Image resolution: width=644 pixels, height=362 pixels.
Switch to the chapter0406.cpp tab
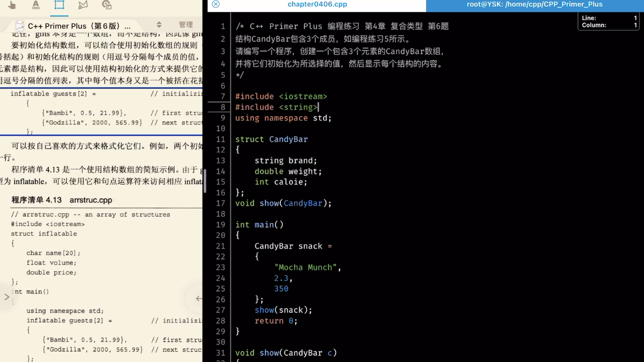point(317,4)
